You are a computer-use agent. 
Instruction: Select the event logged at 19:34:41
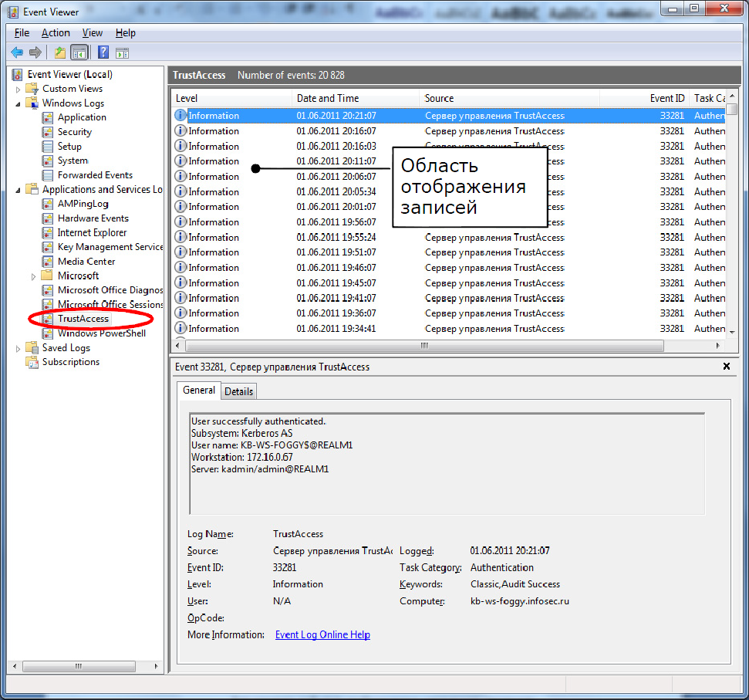tap(449, 329)
